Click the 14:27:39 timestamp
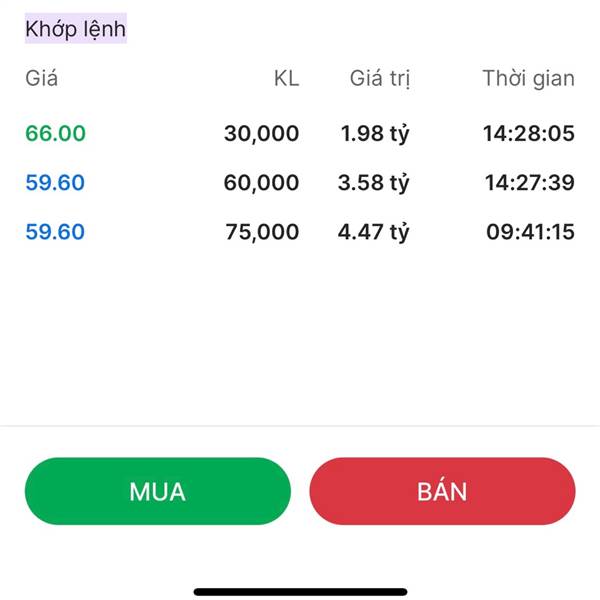 pos(530,183)
